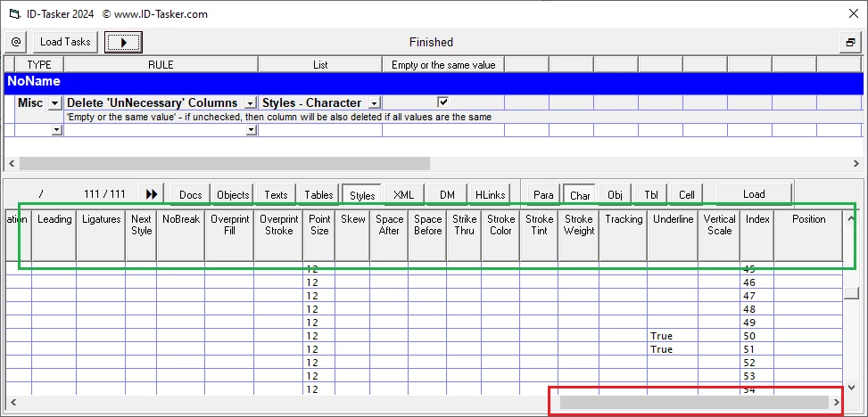Click the Space Before column header
868x417 pixels.
point(428,235)
